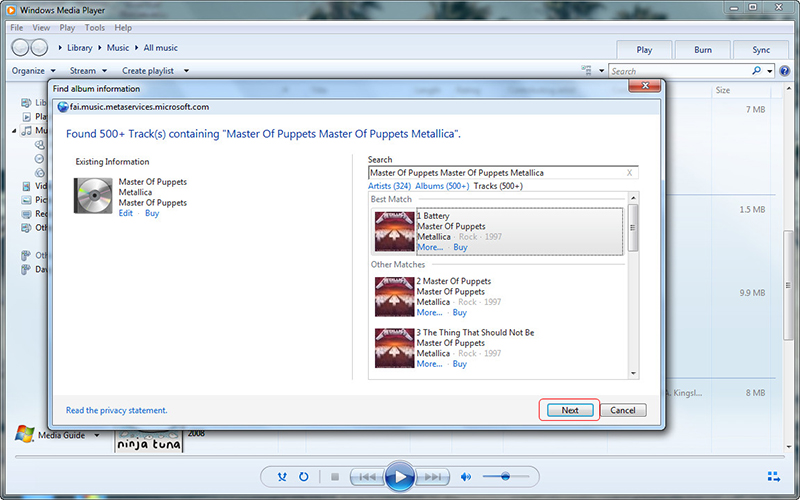Screen dimensions: 800x500
Task: Click Music in the breadcrumb
Action: point(118,47)
